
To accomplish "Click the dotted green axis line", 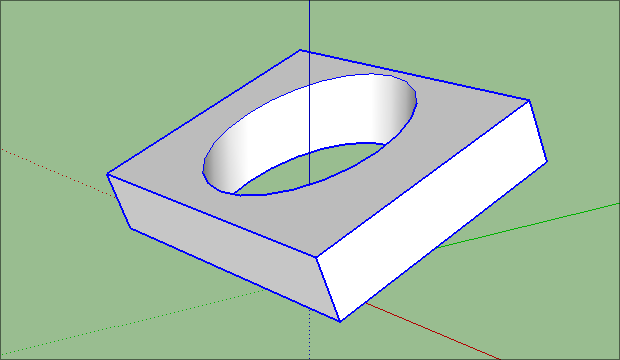I will 130,323.
